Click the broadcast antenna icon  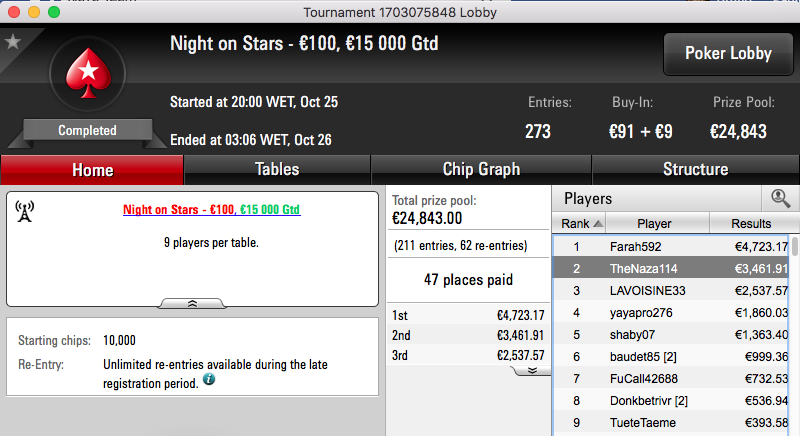(24, 211)
